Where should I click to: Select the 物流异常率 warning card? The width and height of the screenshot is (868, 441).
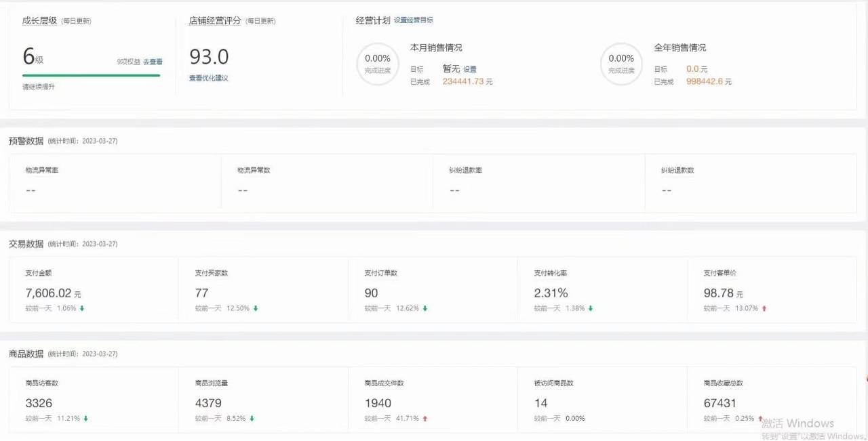point(115,181)
